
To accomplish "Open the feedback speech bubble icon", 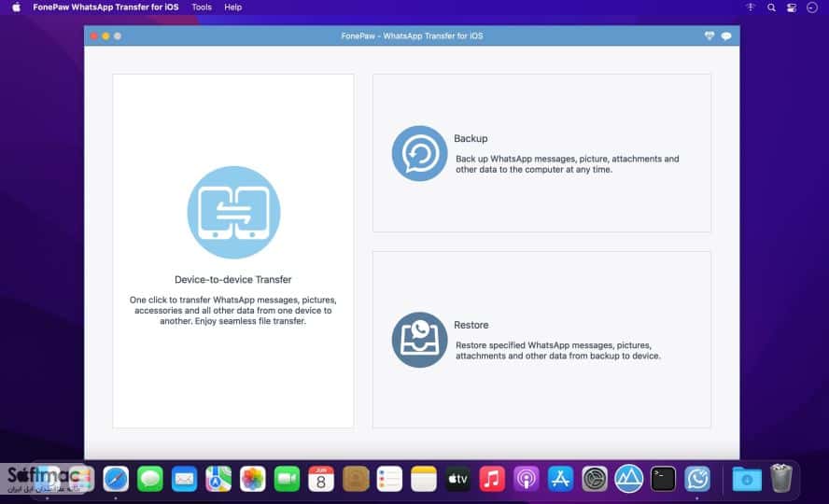I will [x=726, y=35].
